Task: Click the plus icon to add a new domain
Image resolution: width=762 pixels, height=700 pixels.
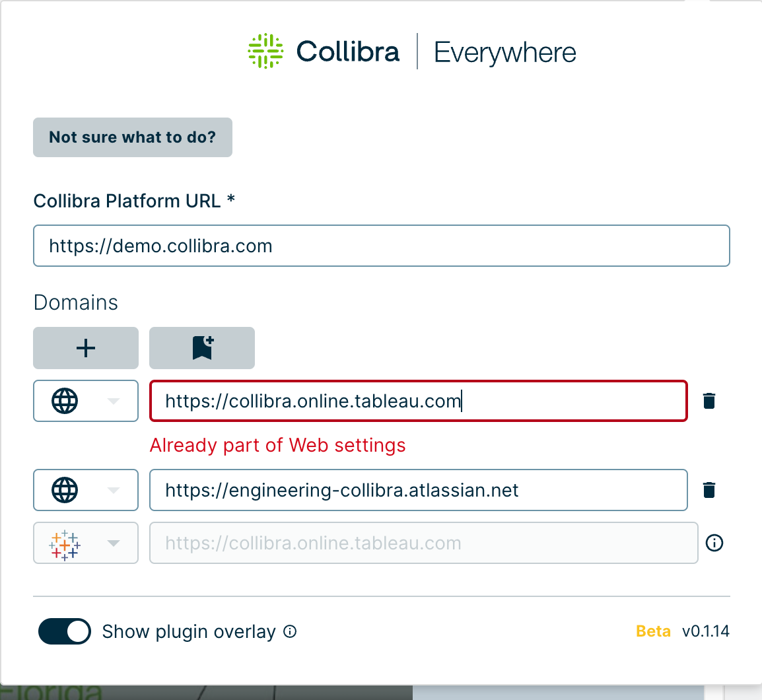Action: [x=85, y=348]
